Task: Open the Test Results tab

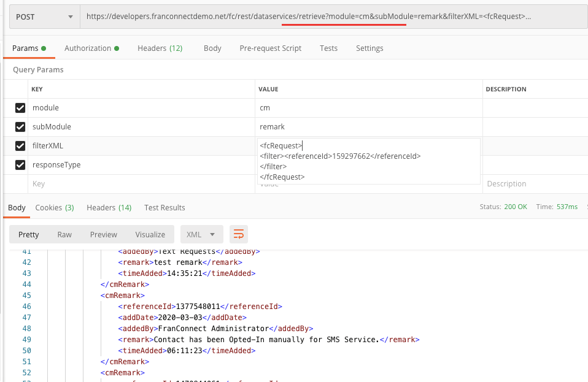Action: pos(164,207)
